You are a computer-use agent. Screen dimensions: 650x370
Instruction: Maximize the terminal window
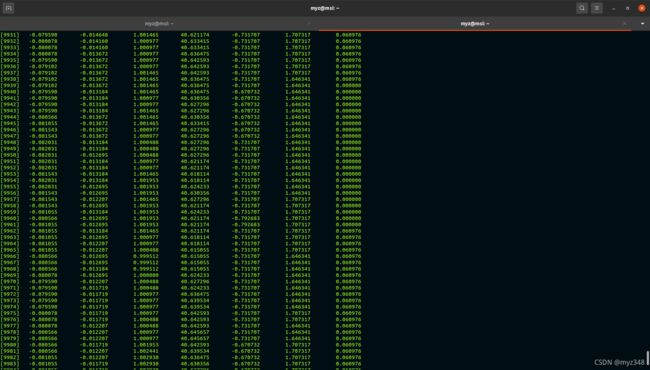[628, 8]
